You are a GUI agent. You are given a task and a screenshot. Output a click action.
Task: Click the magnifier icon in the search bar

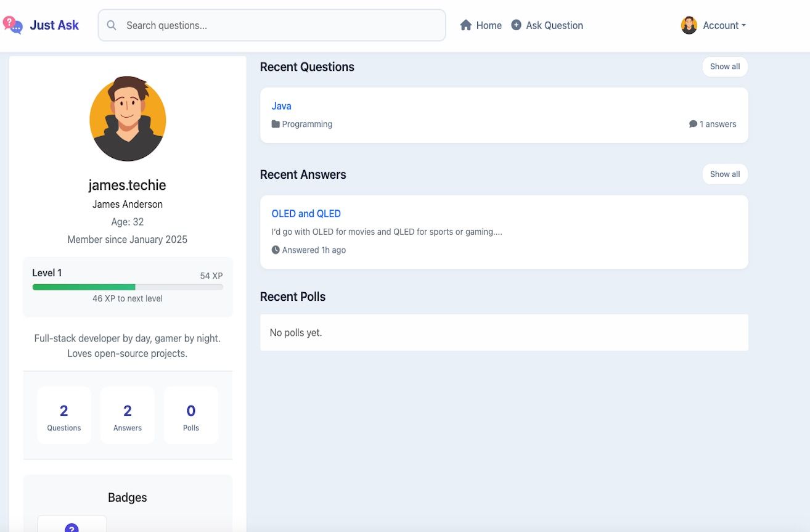pos(112,25)
